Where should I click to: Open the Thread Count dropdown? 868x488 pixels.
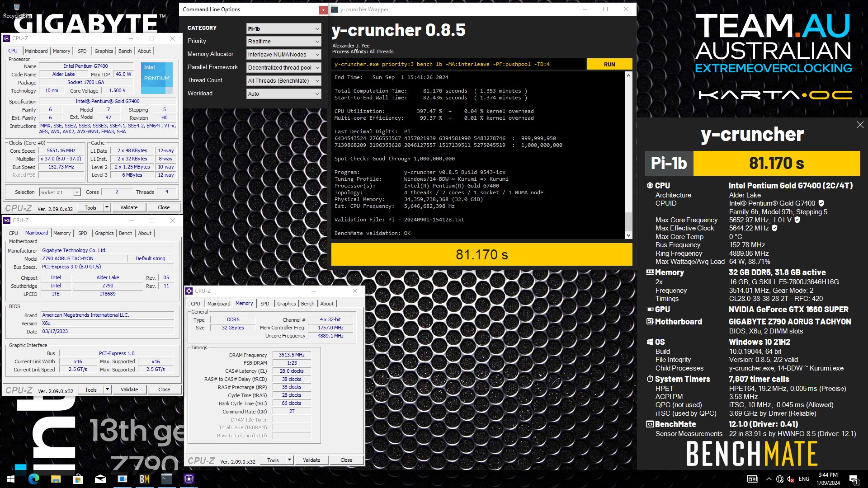click(283, 81)
